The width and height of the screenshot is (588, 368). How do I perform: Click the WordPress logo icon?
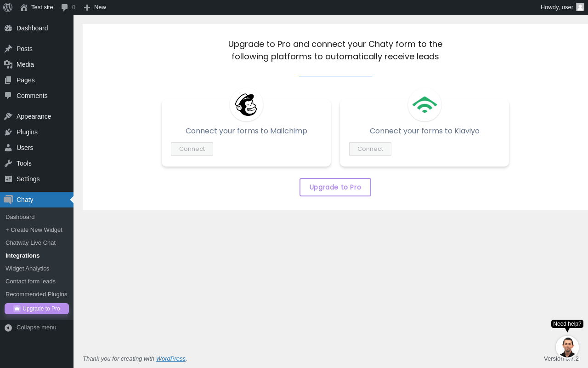coord(8,7)
